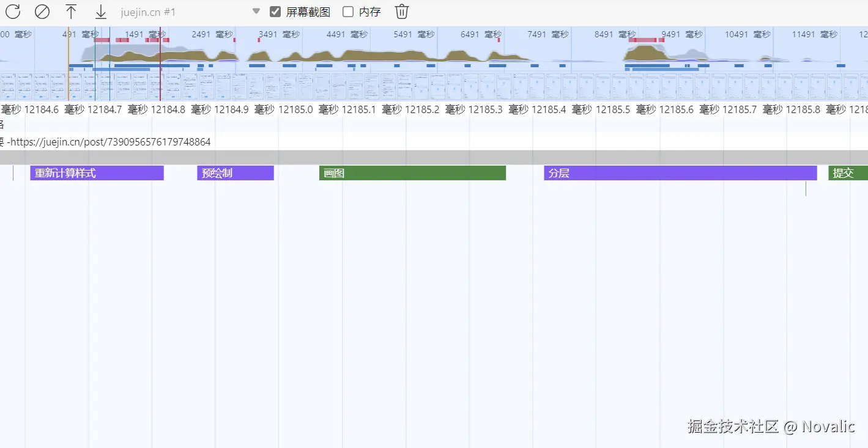Delete the recording using the trash icon
The width and height of the screenshot is (868, 448).
(401, 11)
